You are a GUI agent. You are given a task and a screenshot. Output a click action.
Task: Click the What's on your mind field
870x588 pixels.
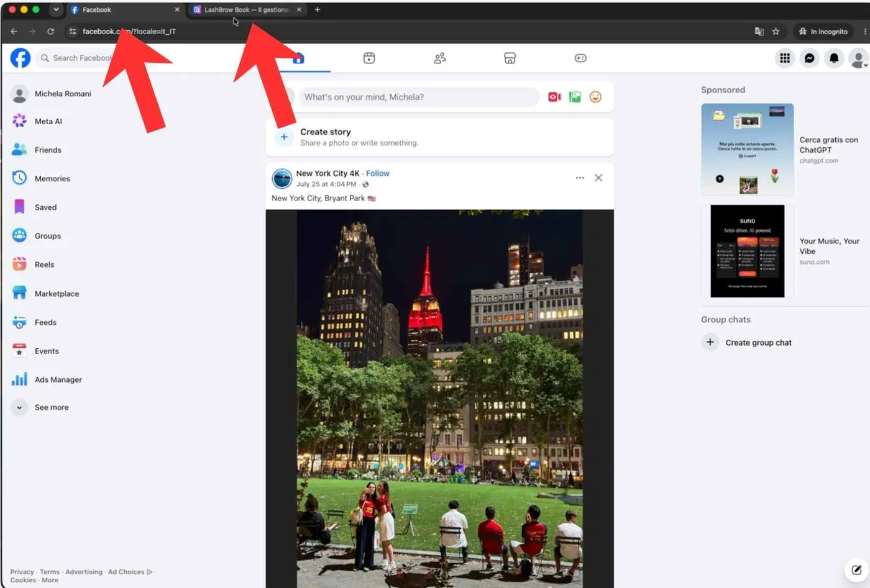tap(419, 97)
